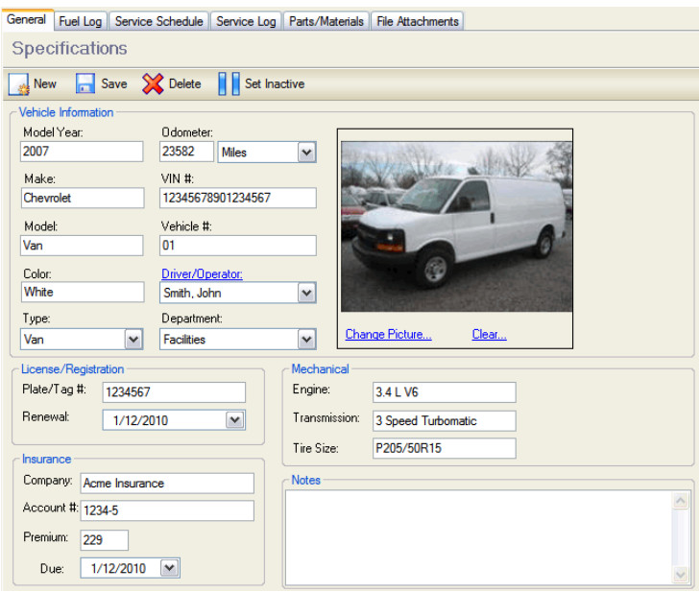The height and width of the screenshot is (592, 700).
Task: Click inside the Notes text area
Action: [478, 537]
